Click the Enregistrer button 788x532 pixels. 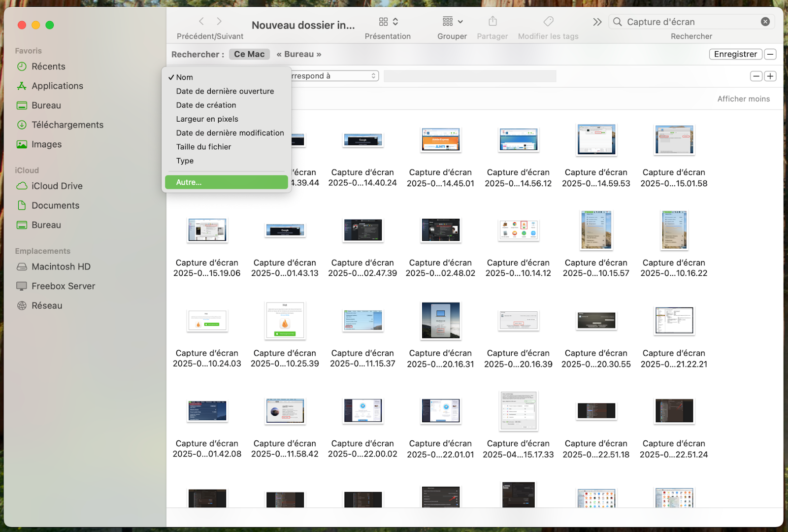(x=735, y=54)
